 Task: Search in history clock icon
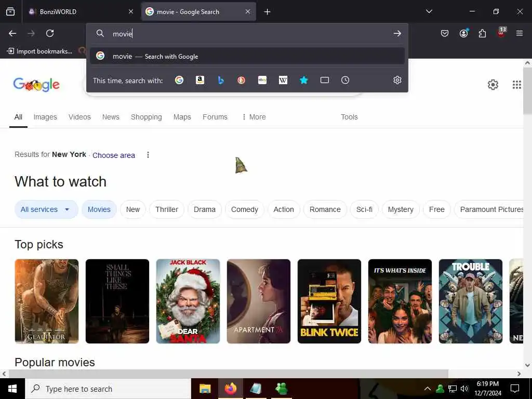[x=345, y=80]
